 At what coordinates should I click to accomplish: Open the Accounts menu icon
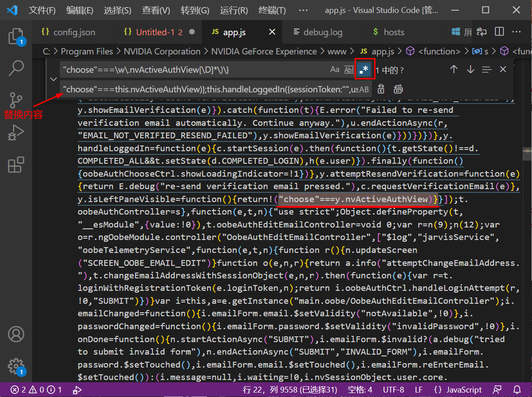click(16, 334)
